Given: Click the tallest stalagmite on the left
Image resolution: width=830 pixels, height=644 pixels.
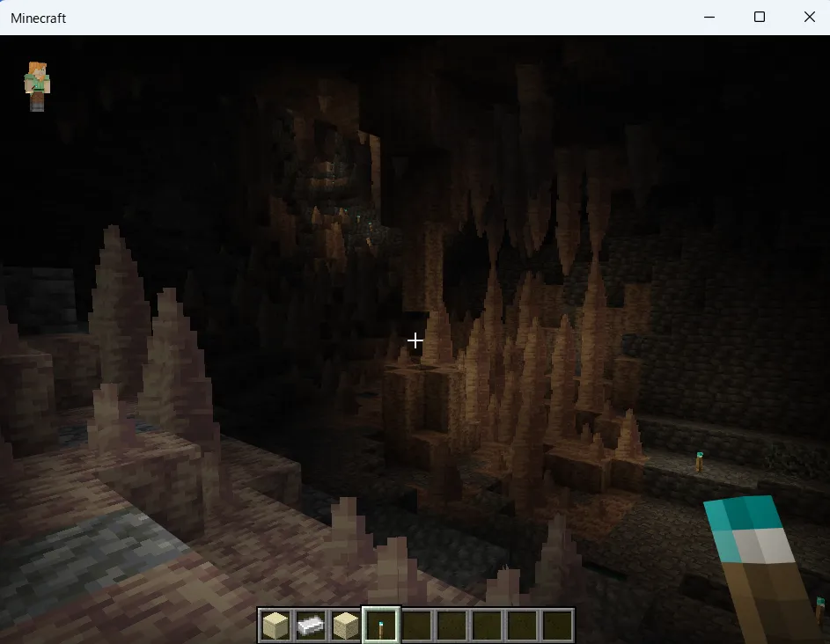Looking at the screenshot, I should 114,290.
